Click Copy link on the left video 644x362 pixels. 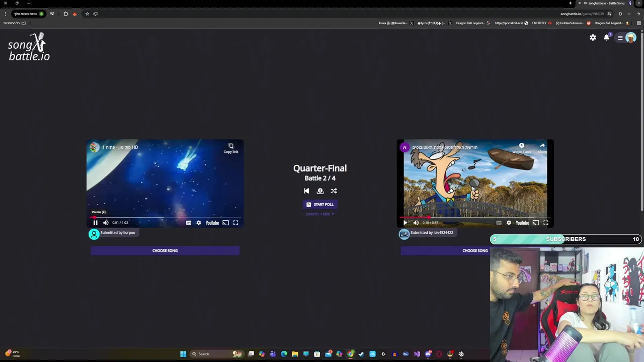click(x=231, y=148)
